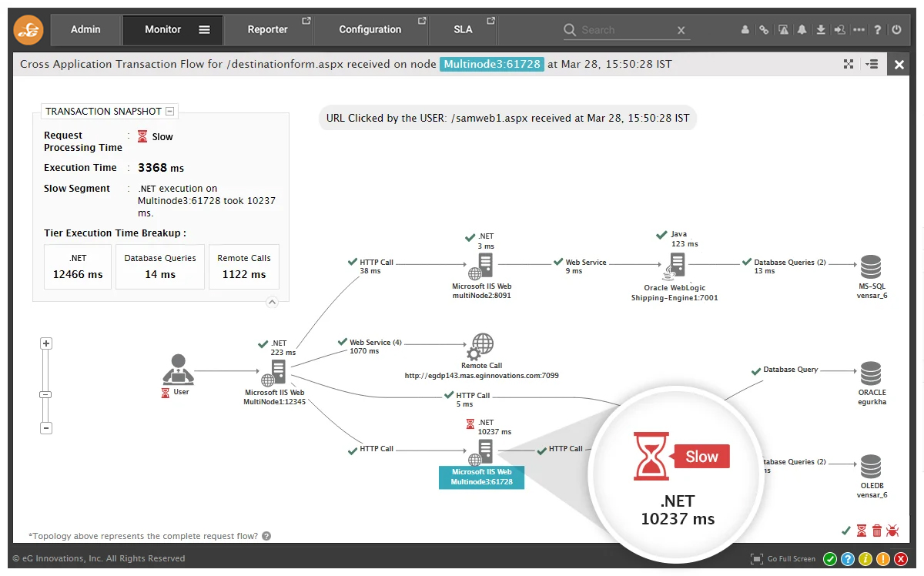Click the zoom out minus button
The image size is (924, 576).
46,428
